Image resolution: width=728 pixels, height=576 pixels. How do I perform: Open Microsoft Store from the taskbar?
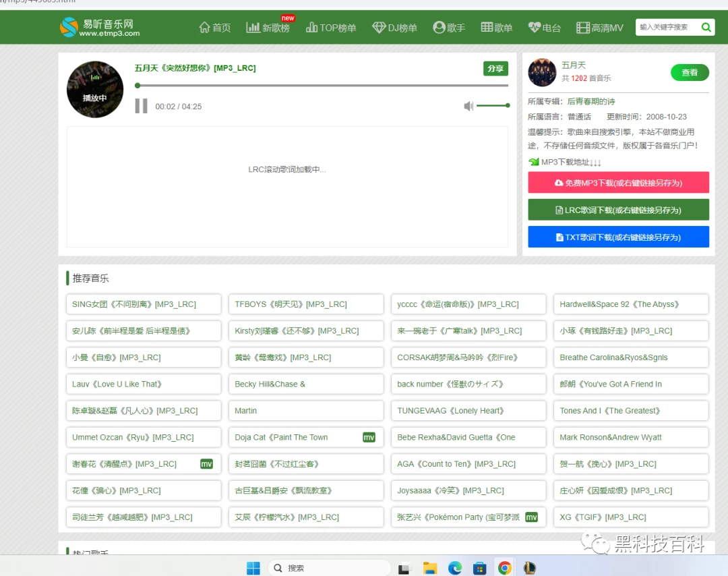pos(480,568)
